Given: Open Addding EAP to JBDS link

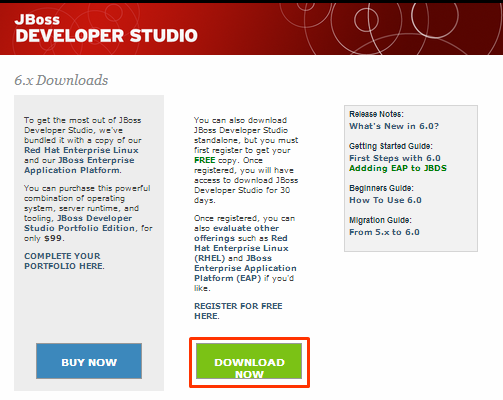Looking at the screenshot, I should point(398,168).
